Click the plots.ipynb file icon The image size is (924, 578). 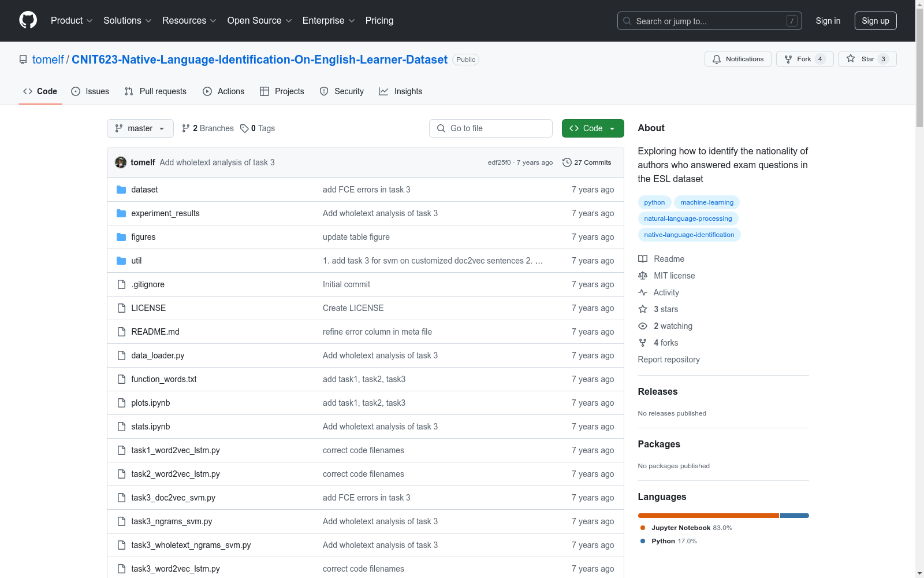121,403
